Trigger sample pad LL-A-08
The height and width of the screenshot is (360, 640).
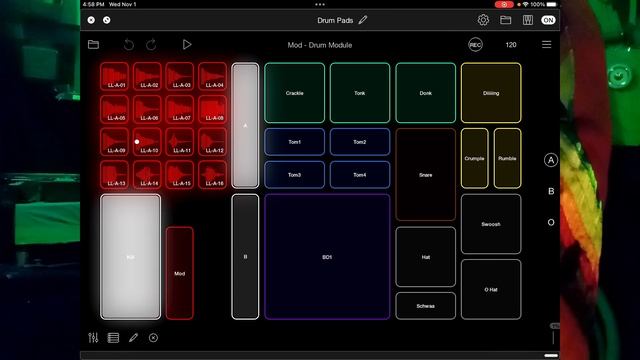[x=213, y=109]
